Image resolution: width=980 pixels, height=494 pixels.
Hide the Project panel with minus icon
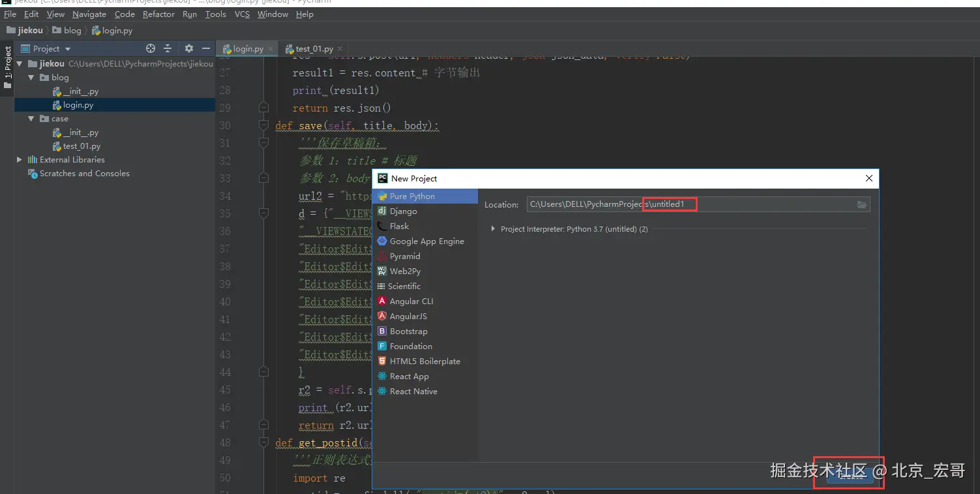pyautogui.click(x=206, y=48)
